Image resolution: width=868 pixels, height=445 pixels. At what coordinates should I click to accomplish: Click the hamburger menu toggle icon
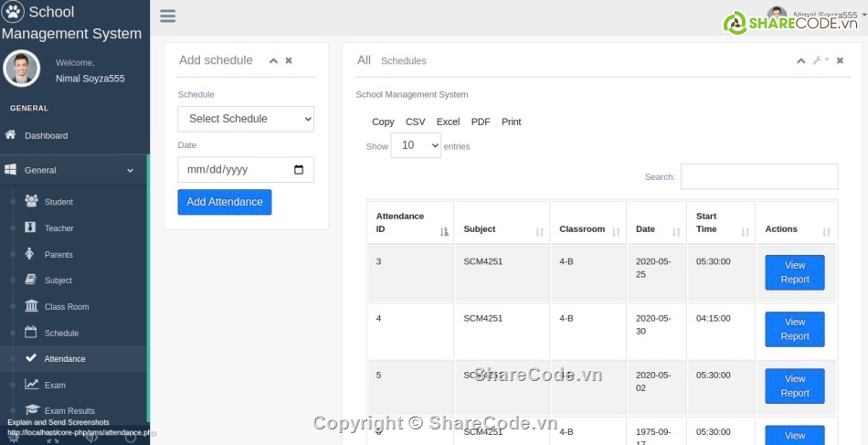[x=167, y=16]
